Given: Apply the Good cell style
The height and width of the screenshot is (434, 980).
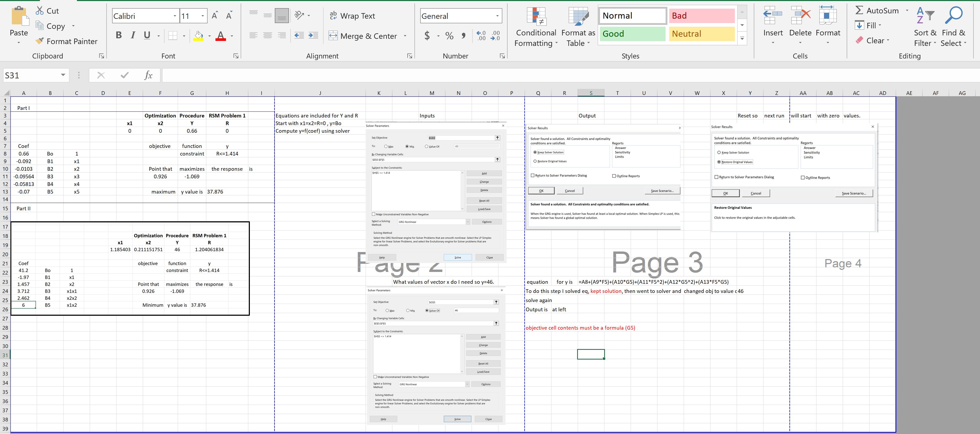Looking at the screenshot, I should (633, 34).
